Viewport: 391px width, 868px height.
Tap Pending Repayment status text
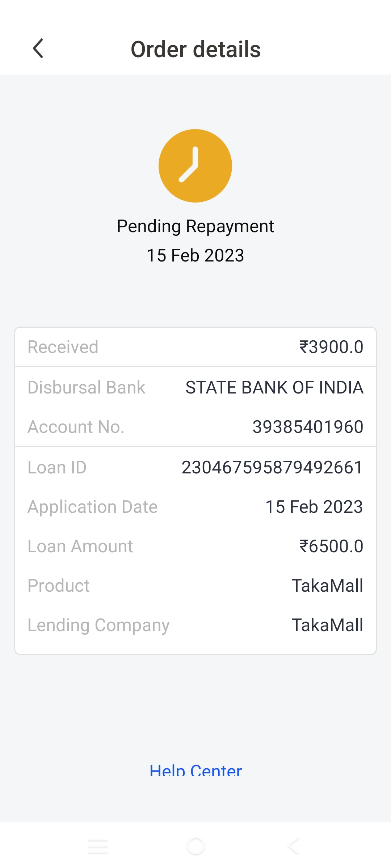pos(195,226)
